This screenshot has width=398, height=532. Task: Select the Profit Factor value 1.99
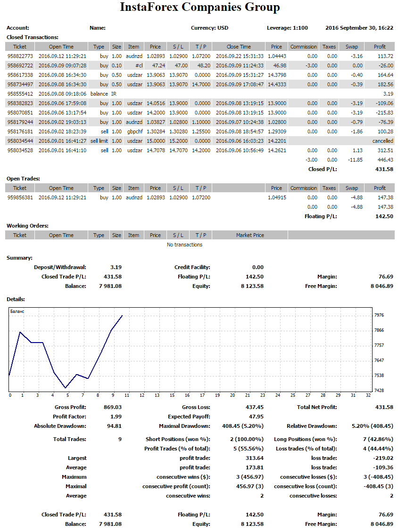[x=116, y=417]
